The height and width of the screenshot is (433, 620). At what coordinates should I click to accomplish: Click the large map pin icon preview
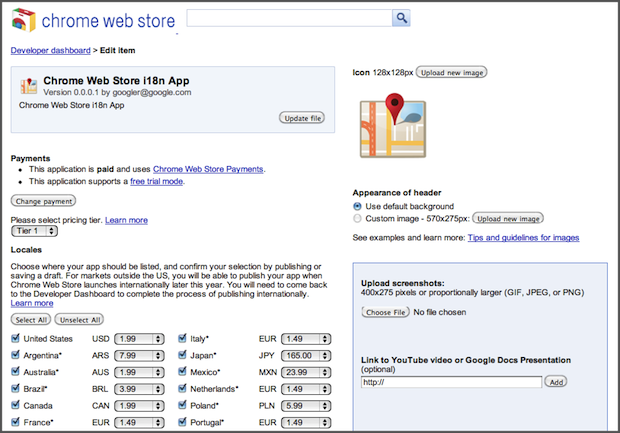(393, 126)
